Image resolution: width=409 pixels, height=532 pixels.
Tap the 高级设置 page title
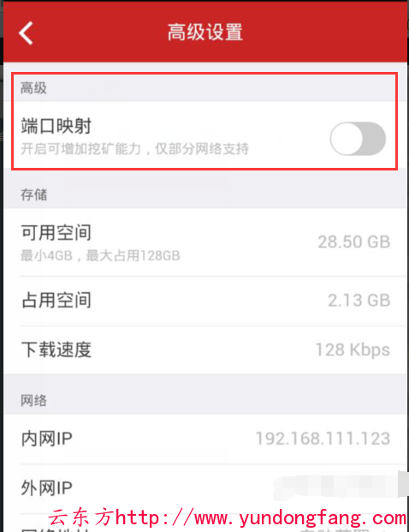point(205,33)
